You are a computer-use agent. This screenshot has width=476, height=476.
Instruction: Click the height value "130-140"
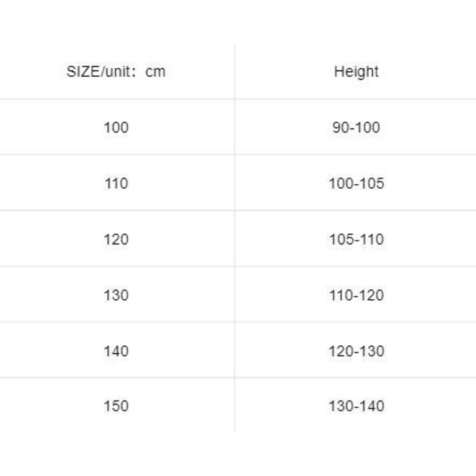click(x=356, y=406)
